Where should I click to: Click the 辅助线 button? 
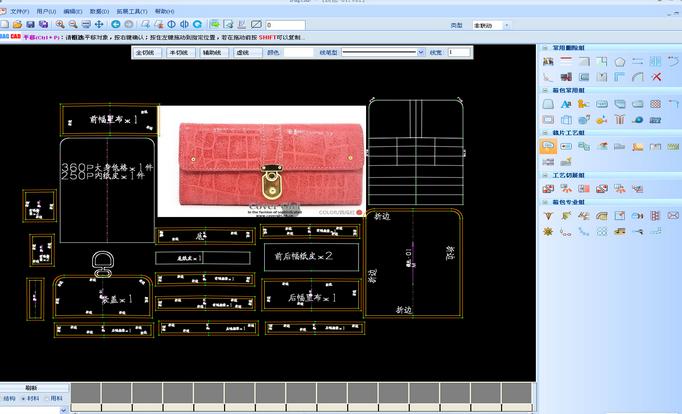point(213,53)
